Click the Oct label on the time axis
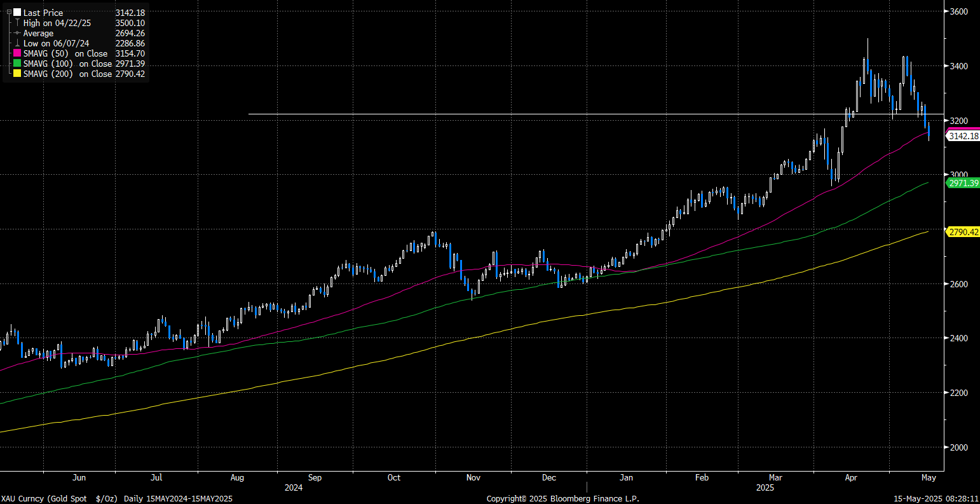This screenshot has width=980, height=504. (394, 477)
